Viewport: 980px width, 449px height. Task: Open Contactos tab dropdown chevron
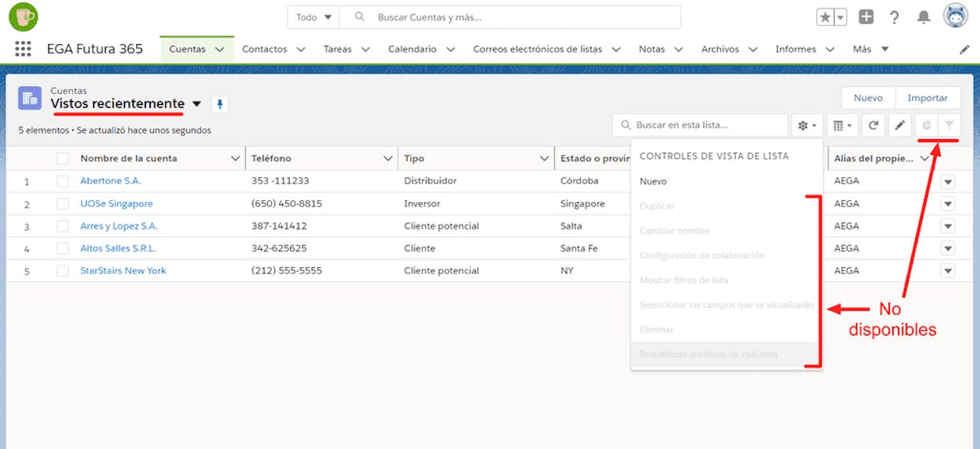pyautogui.click(x=301, y=49)
